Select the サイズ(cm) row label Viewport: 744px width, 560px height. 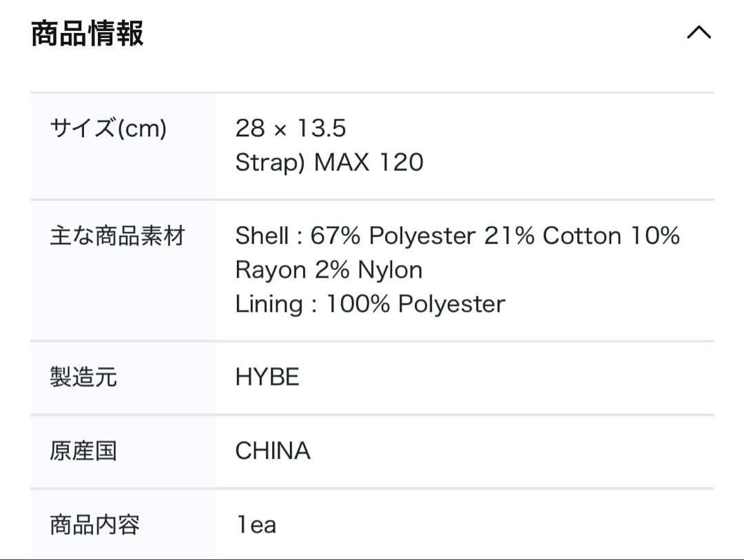(x=108, y=128)
